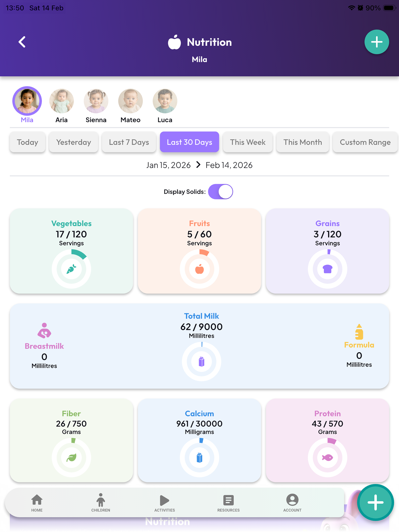Go back using the header arrow
The image size is (399, 532).
[x=22, y=42]
